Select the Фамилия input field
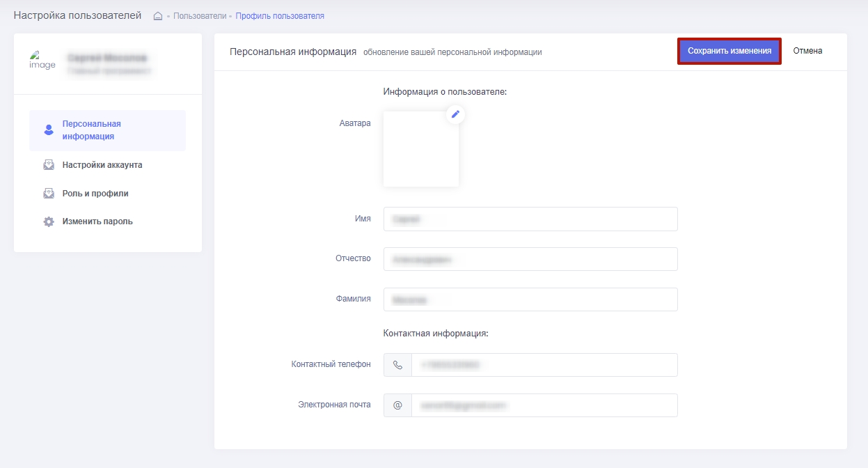Image resolution: width=868 pixels, height=468 pixels. pos(530,299)
